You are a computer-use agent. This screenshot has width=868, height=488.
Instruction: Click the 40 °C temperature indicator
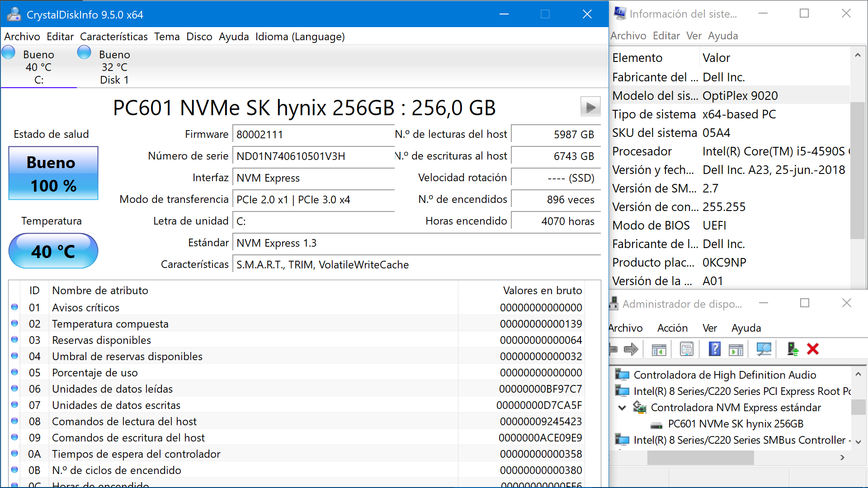pos(53,251)
